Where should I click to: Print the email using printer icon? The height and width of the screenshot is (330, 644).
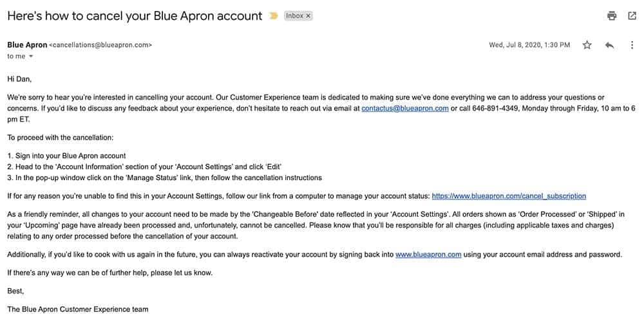tap(612, 16)
